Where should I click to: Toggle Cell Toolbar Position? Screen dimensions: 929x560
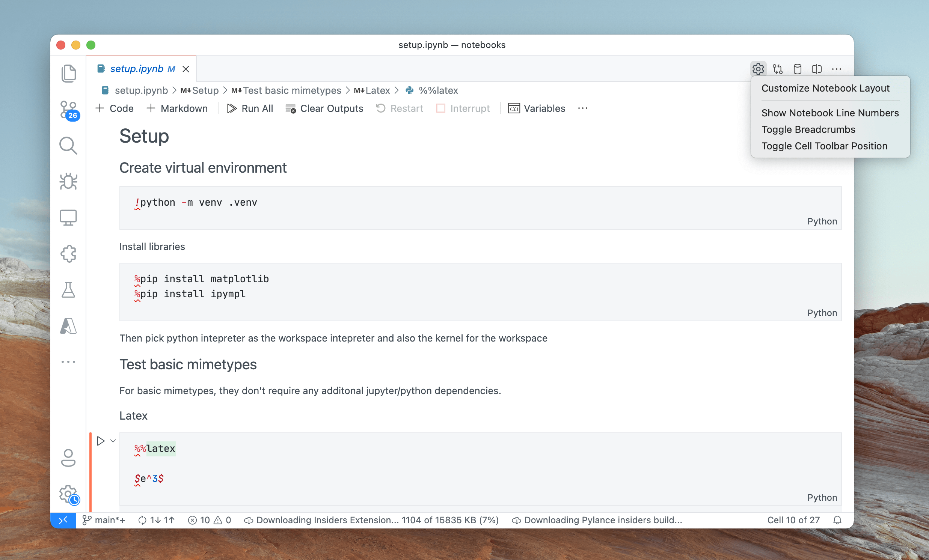click(x=824, y=145)
